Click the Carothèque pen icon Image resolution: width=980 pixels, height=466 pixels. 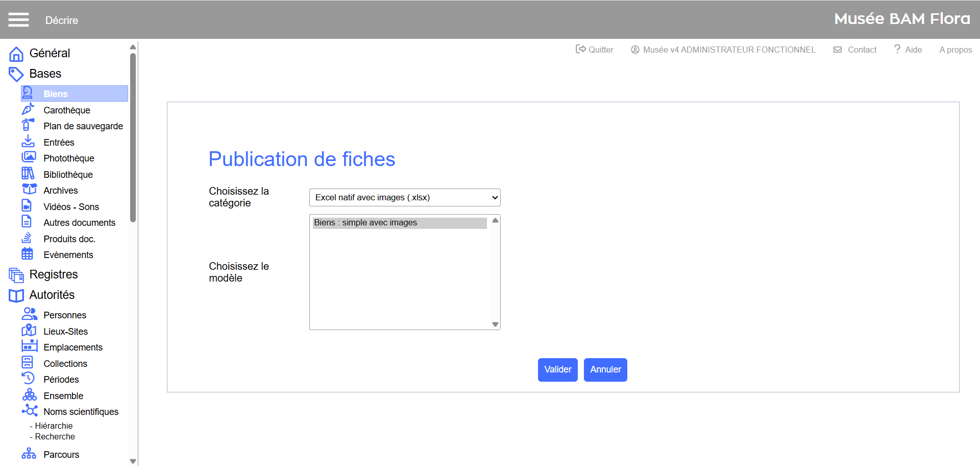click(x=28, y=109)
